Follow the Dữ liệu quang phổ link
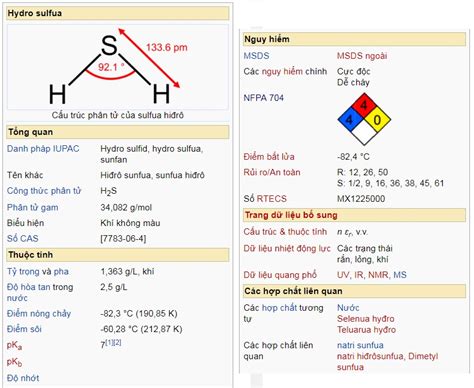474x388 pixels. (280, 275)
